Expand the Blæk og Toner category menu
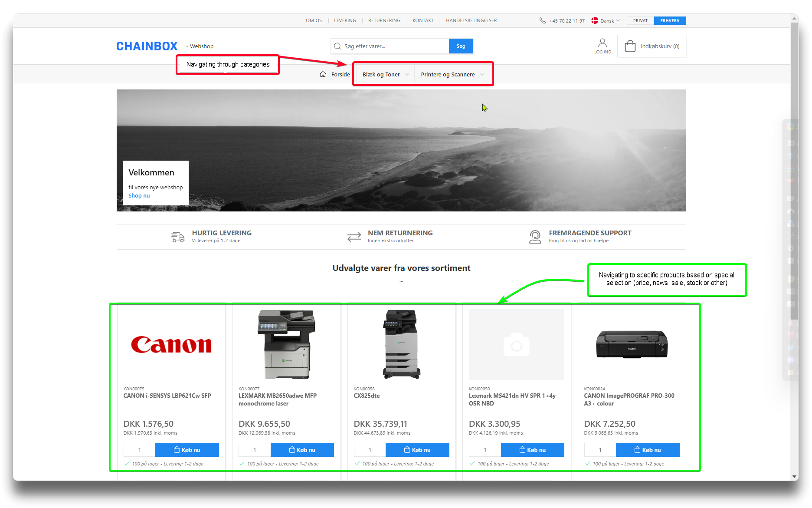Screen dimensions: 812x508 pos(385,74)
